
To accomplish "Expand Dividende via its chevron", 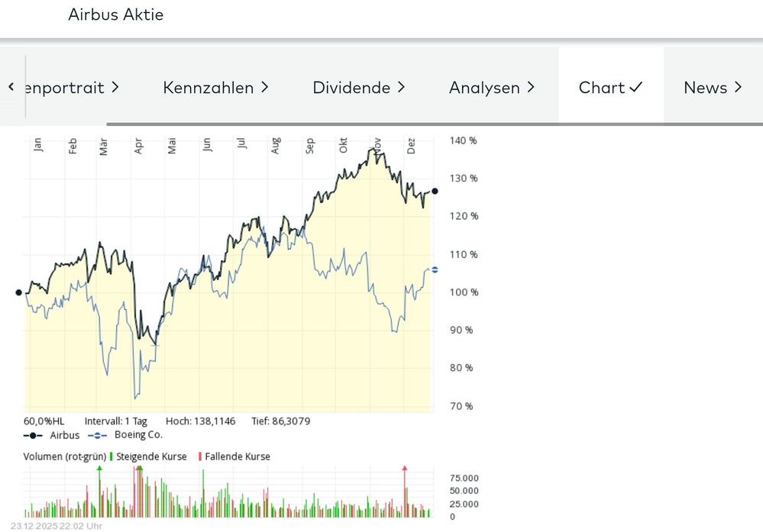I will click(x=401, y=88).
